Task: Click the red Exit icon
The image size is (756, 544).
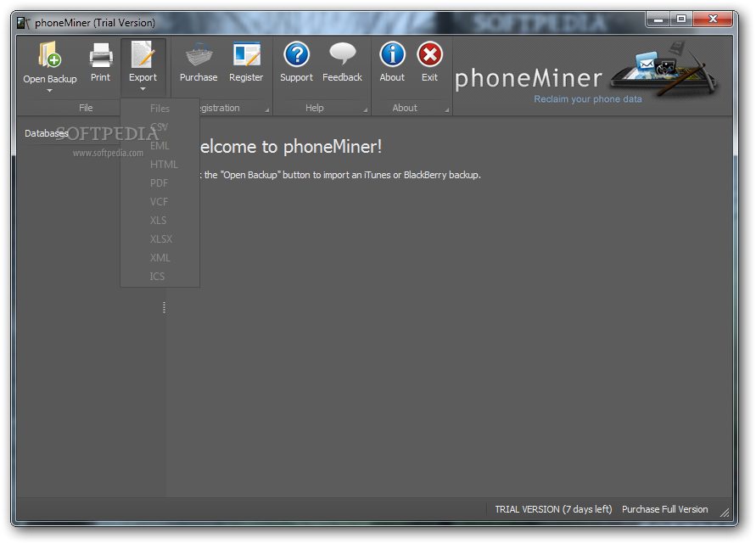Action: click(x=429, y=54)
